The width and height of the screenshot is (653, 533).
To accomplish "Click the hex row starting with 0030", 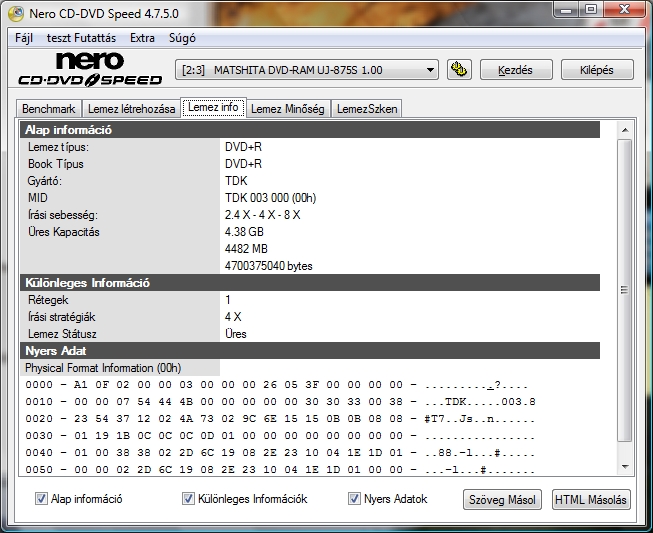I will (280, 436).
